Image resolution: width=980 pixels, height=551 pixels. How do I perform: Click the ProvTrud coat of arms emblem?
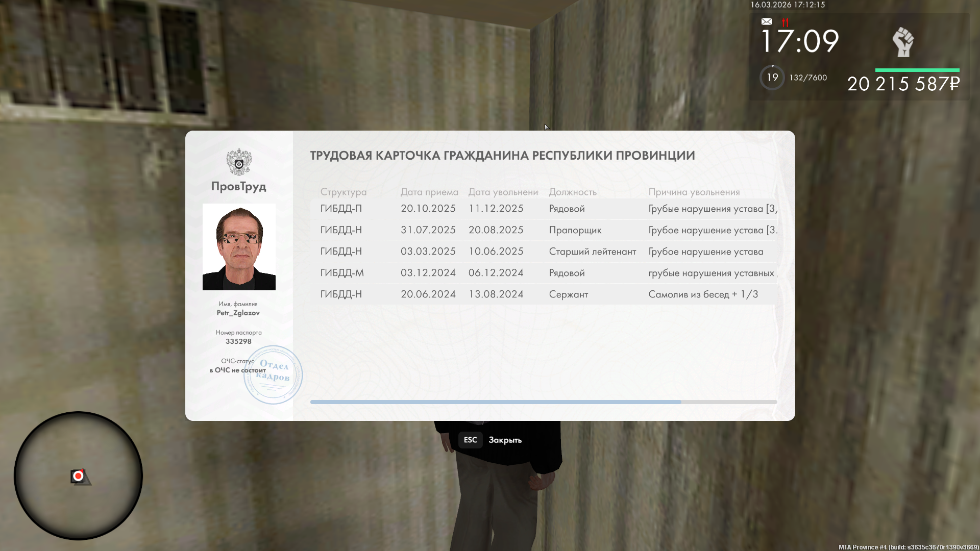[x=239, y=162]
